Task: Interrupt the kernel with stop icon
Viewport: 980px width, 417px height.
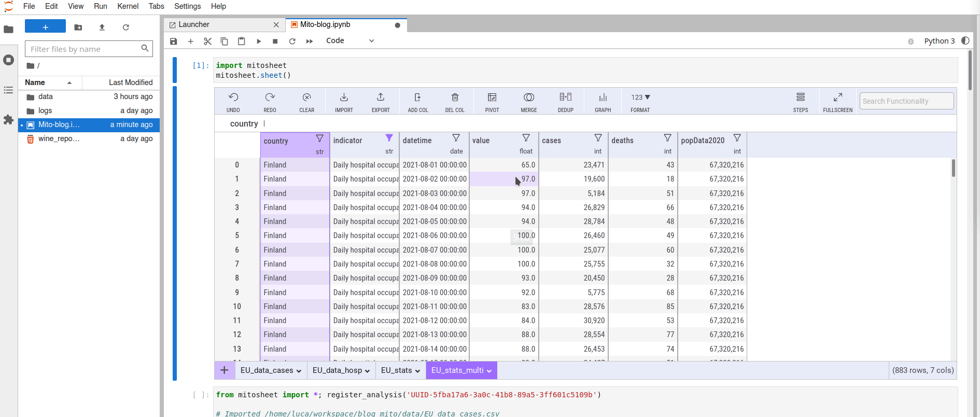Action: click(x=275, y=41)
